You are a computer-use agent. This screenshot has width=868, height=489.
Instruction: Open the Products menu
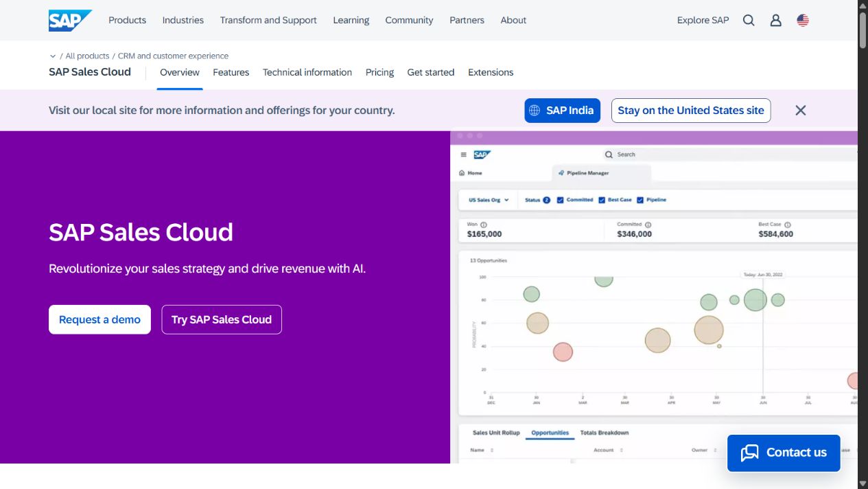click(x=127, y=21)
